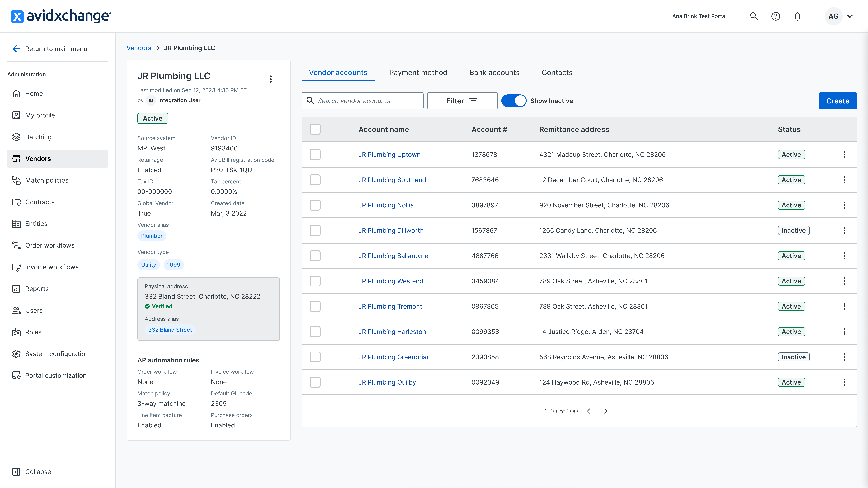The image size is (868, 488).
Task: Click the Users people icon
Action: pyautogui.click(x=16, y=311)
